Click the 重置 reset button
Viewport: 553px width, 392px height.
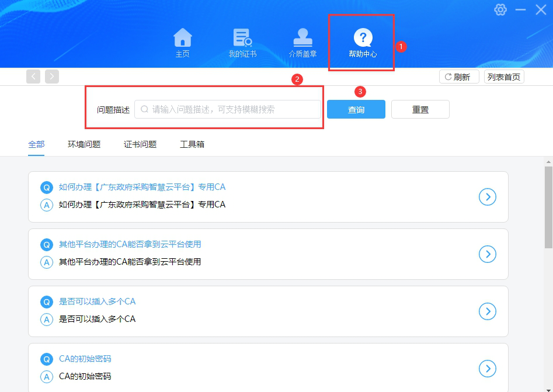coord(420,109)
